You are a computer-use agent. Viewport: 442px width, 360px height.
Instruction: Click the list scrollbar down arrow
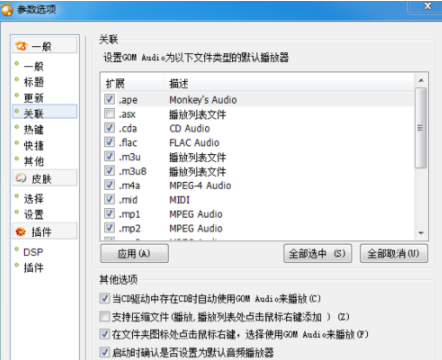pyautogui.click(x=421, y=233)
